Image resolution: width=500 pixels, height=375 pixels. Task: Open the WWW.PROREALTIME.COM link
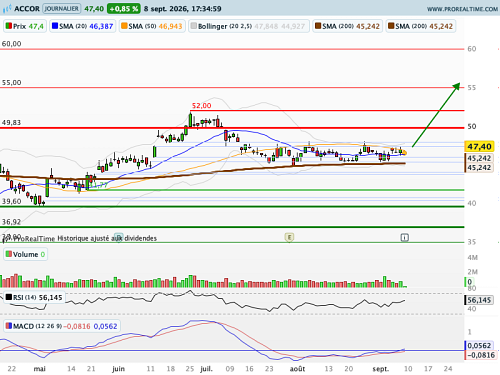tap(462, 9)
